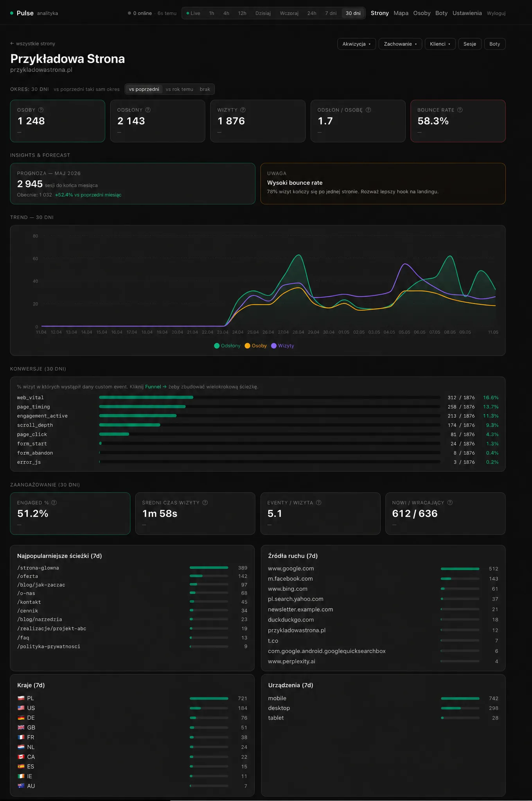Click the BOUNCE RATE 58.3% metric card

coord(458,121)
